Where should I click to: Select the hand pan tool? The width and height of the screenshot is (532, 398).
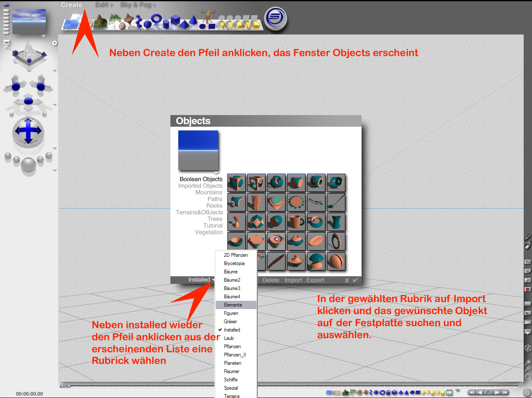(528, 376)
